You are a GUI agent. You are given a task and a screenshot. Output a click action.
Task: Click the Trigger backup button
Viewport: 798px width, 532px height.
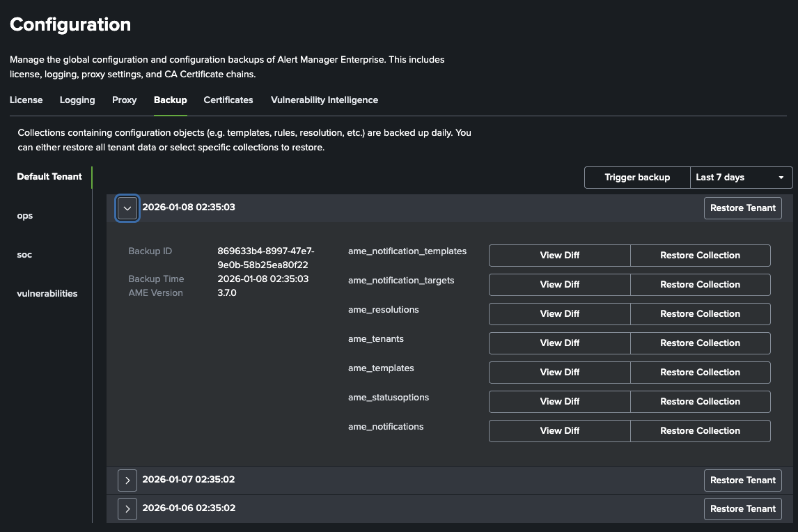point(636,178)
